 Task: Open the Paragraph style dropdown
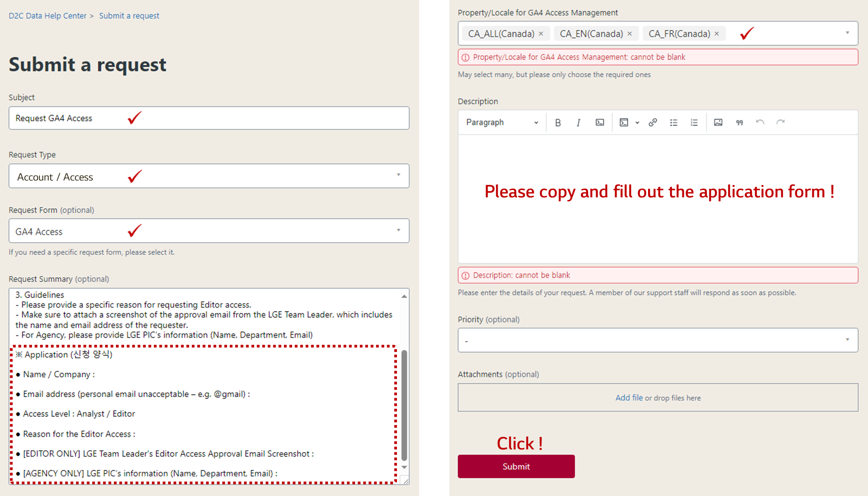tap(502, 122)
